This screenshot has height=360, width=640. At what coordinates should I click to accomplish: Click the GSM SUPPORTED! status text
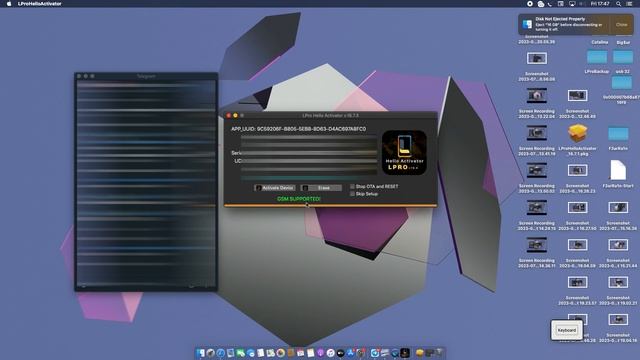tap(299, 199)
